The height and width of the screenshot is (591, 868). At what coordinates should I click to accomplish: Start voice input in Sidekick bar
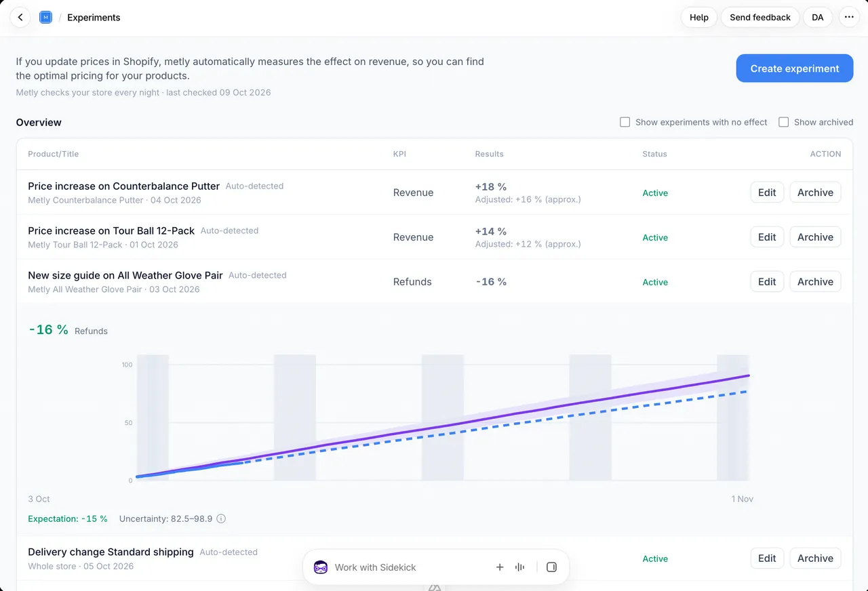point(520,567)
